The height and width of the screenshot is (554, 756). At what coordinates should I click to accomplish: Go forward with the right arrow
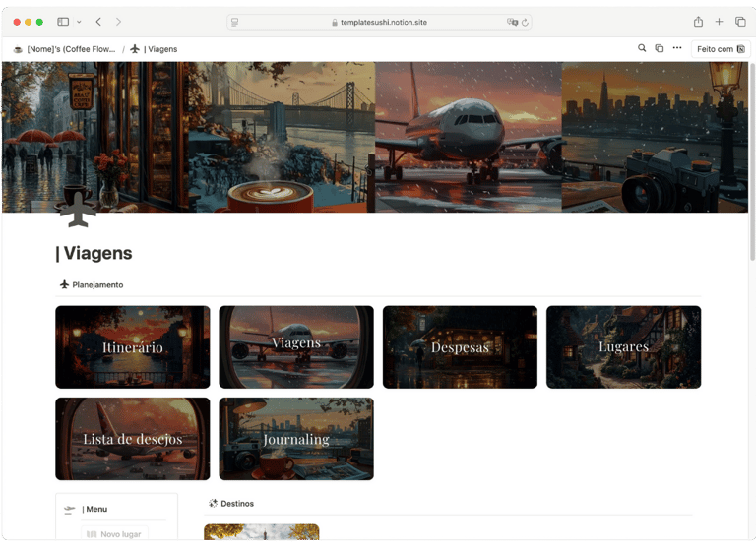[x=118, y=22]
